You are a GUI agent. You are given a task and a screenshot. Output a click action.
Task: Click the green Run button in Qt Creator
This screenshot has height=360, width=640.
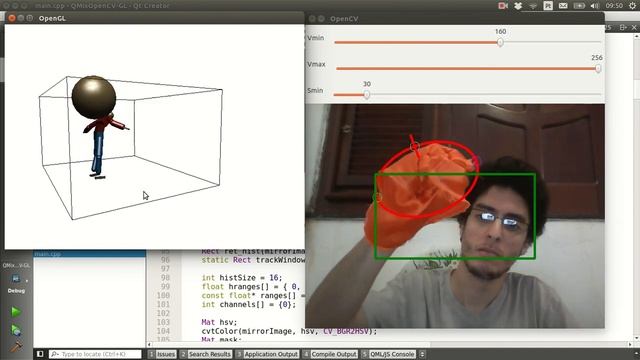tap(16, 312)
